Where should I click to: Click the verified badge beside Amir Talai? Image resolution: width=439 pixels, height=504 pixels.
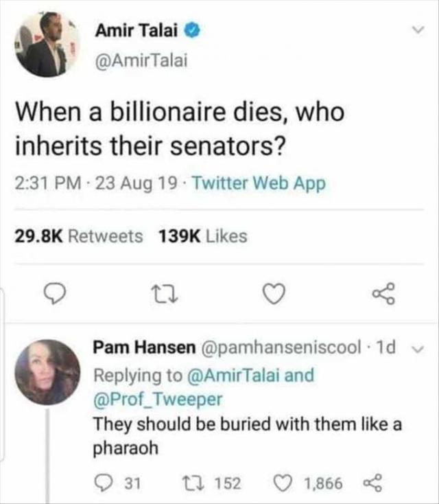(x=193, y=30)
